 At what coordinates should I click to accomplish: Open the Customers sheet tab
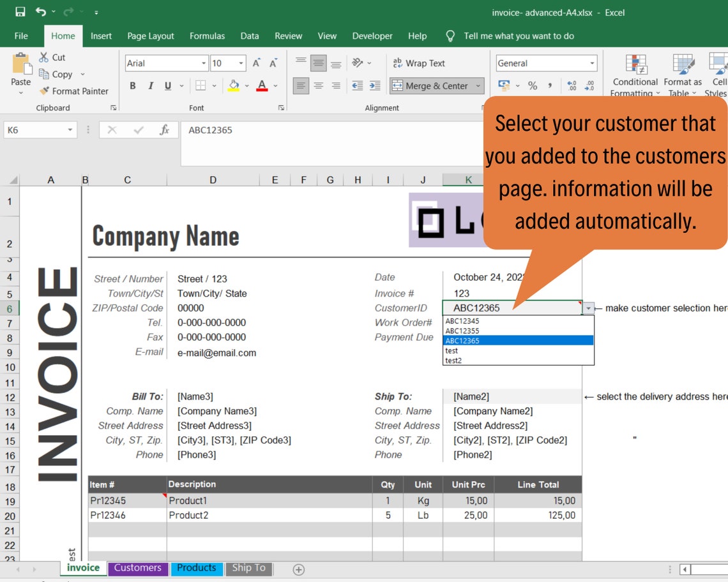point(137,567)
